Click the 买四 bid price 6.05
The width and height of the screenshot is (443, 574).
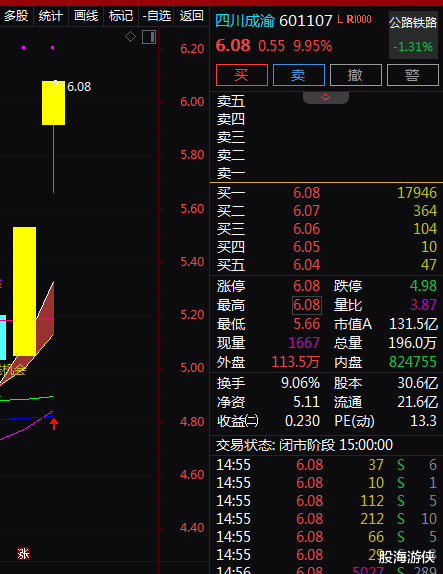pyautogui.click(x=306, y=247)
